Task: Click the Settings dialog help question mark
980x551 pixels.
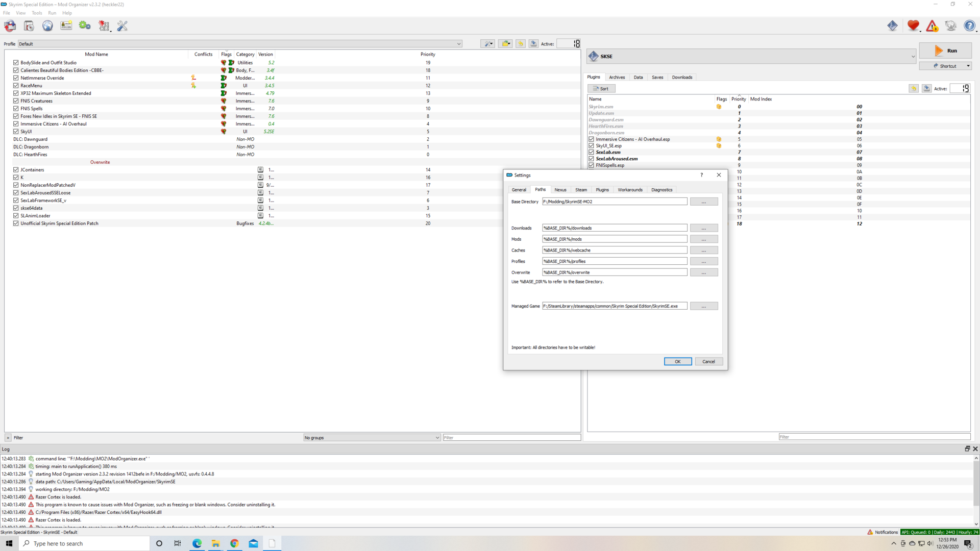Action: coord(701,175)
